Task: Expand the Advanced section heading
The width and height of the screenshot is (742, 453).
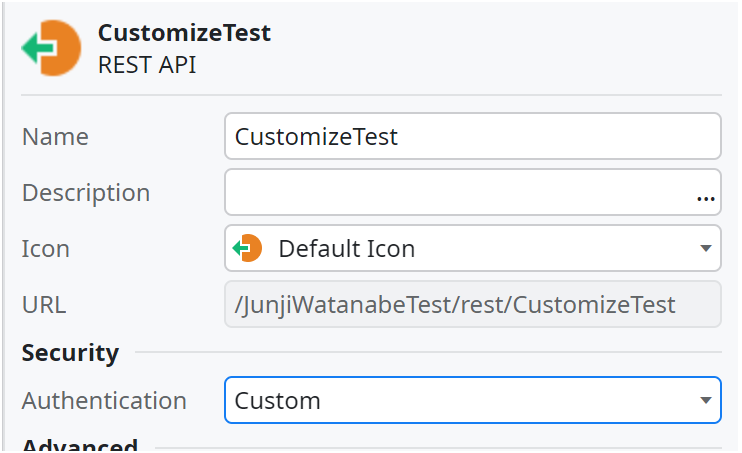Action: pos(80,446)
